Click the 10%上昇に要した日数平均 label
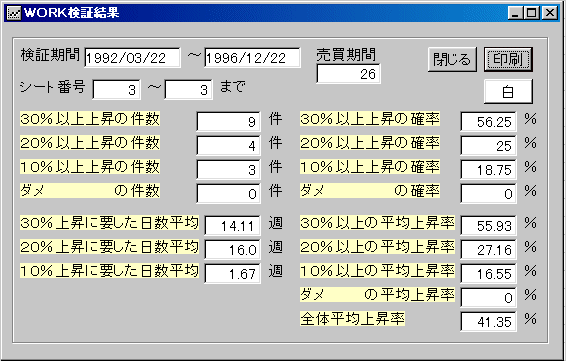566x361 pixels. tap(109, 271)
